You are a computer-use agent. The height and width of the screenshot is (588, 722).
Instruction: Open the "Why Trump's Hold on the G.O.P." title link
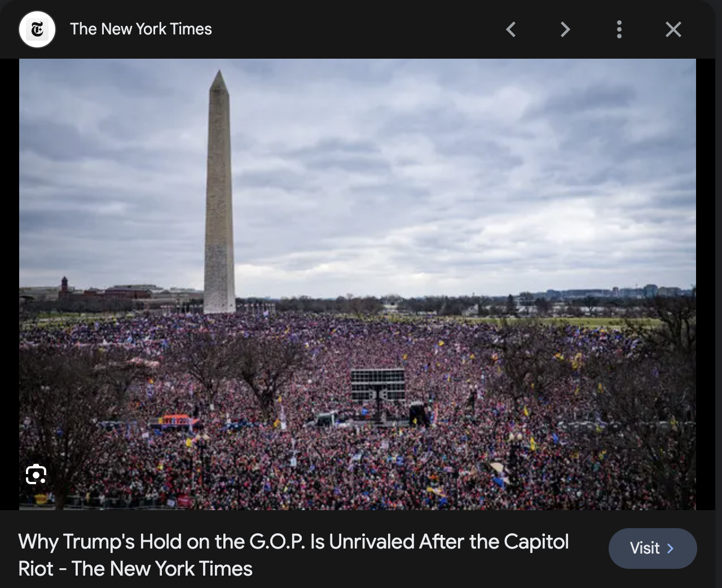(x=293, y=555)
